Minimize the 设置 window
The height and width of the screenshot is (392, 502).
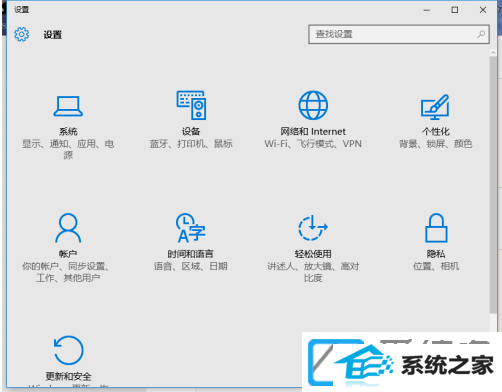pos(426,10)
